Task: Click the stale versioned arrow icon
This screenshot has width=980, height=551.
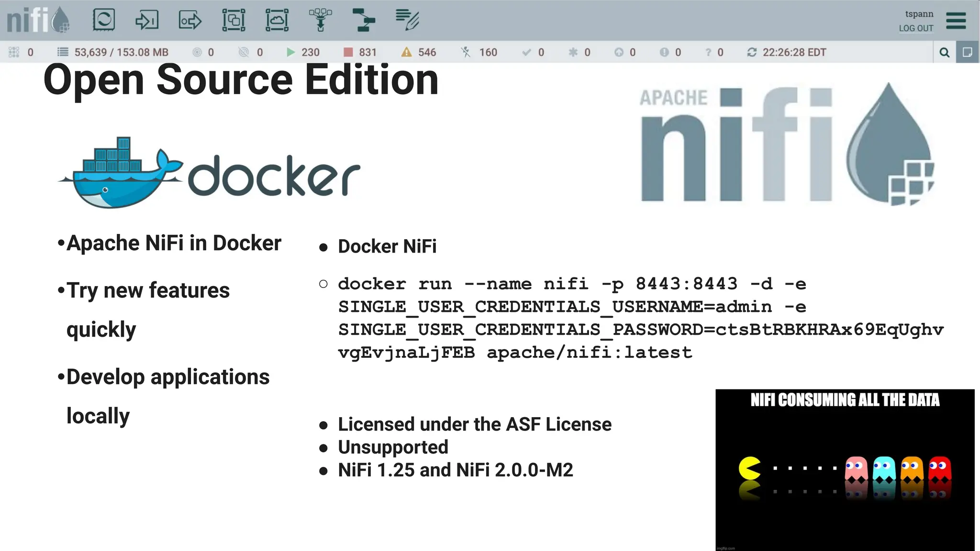Action: pyautogui.click(x=619, y=52)
